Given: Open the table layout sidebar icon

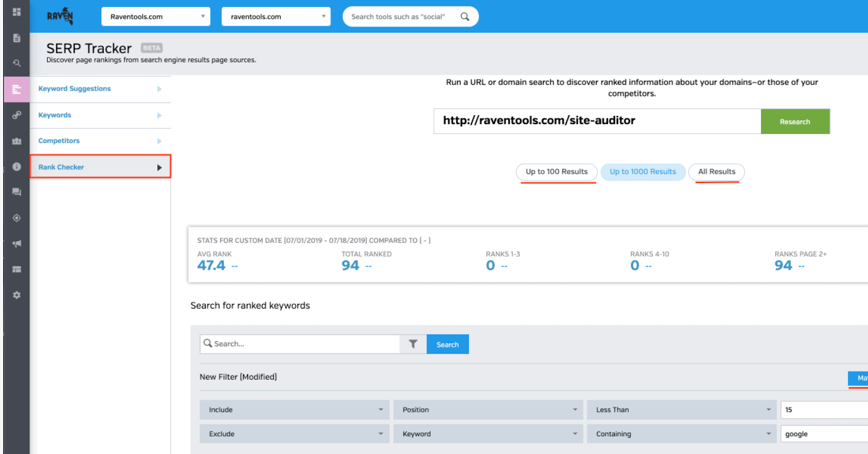Looking at the screenshot, I should [17, 269].
